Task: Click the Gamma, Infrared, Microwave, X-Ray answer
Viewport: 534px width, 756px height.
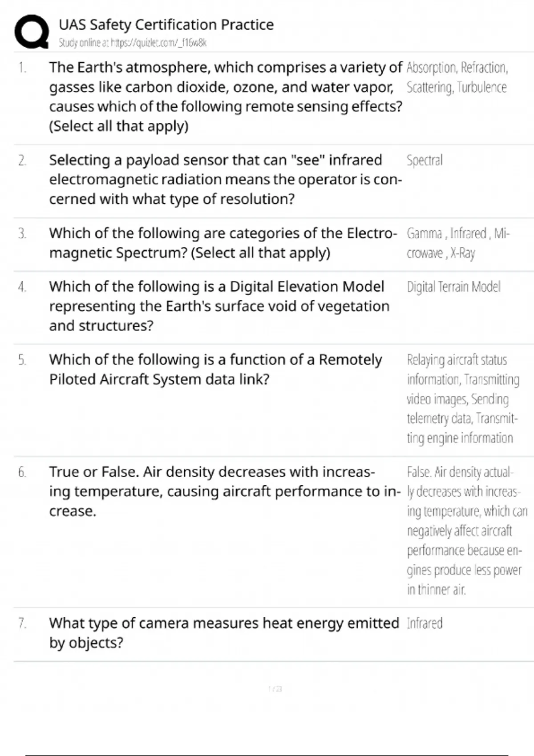Action: tap(457, 243)
